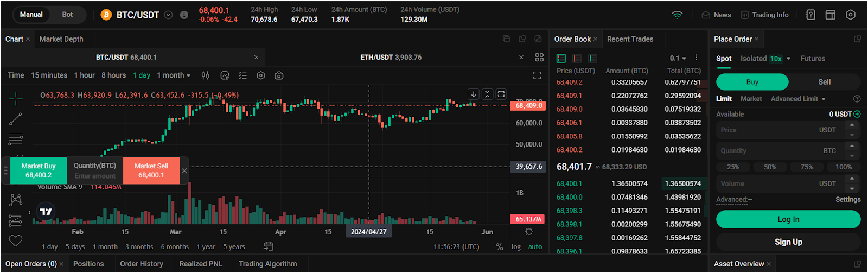Switch to the Recent Trades tab
The height and width of the screenshot is (273, 868).
(x=630, y=39)
